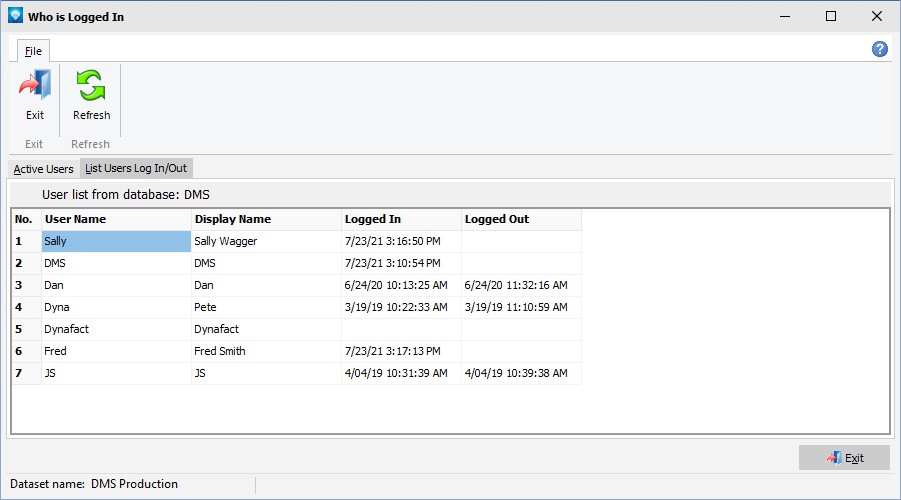Click the green Refresh arrows icon
The height and width of the screenshot is (500, 901).
(91, 85)
